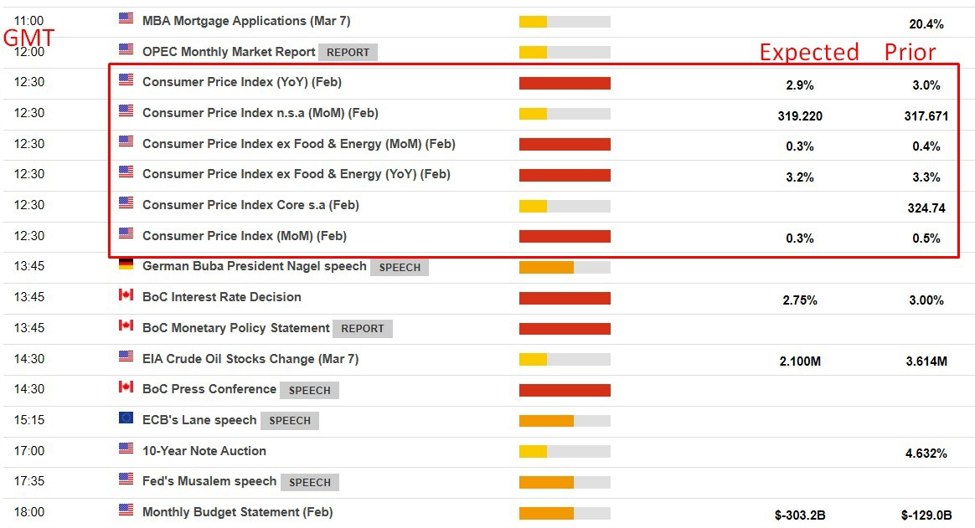
Task: Open the Consumer Price Index (YoY) (Feb) event
Action: (242, 82)
